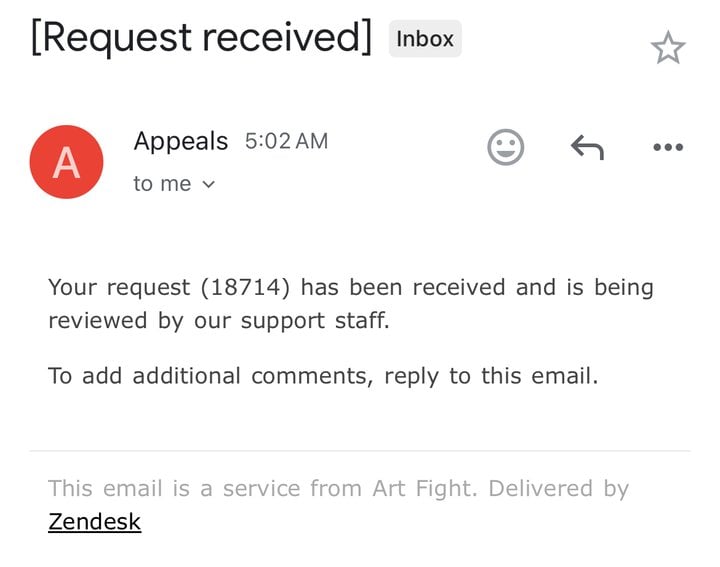This screenshot has width=720, height=567.
Task: Tap the 'Delivered by' footer phrase
Action: tap(558, 488)
